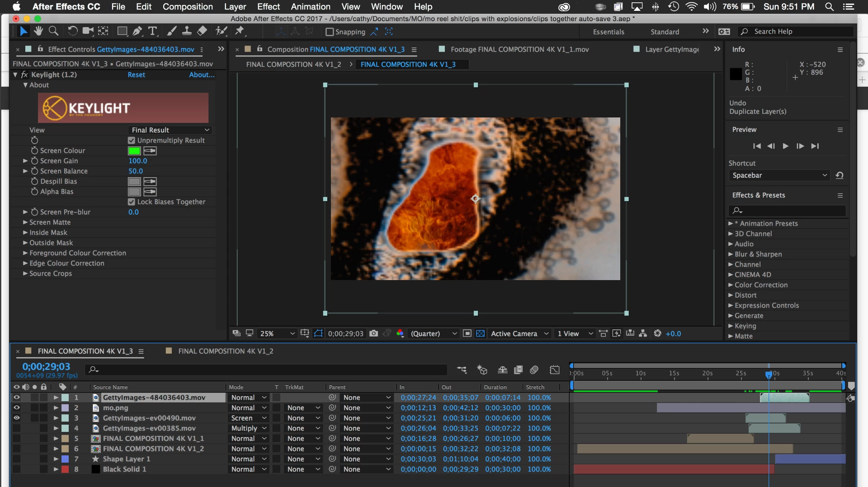This screenshot has height=487, width=868.
Task: Click Reset for the Keylight effect
Action: tap(136, 75)
